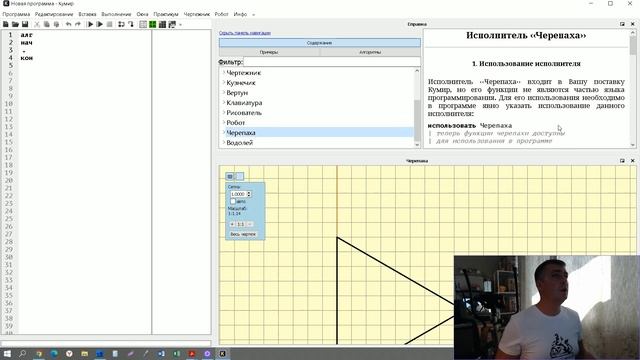Screen dimensions: 640x360
Task: Expand the Робот tree item
Action: [x=224, y=122]
